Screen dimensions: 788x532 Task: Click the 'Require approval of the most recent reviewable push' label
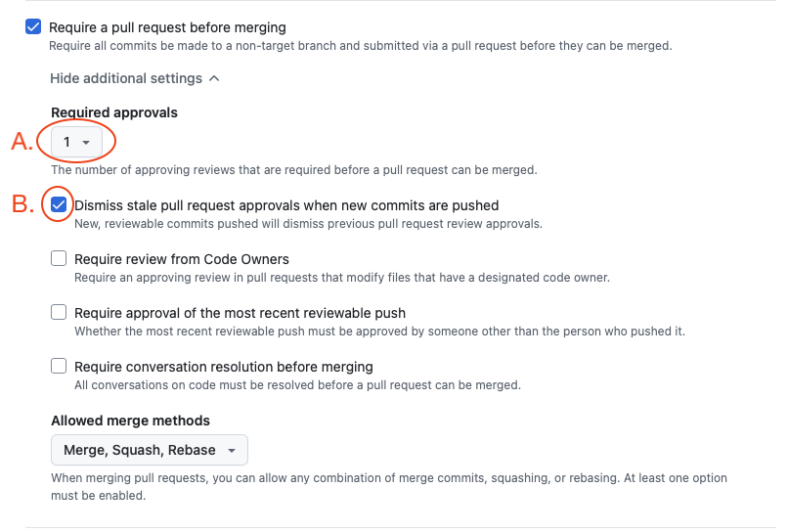pyautogui.click(x=240, y=313)
